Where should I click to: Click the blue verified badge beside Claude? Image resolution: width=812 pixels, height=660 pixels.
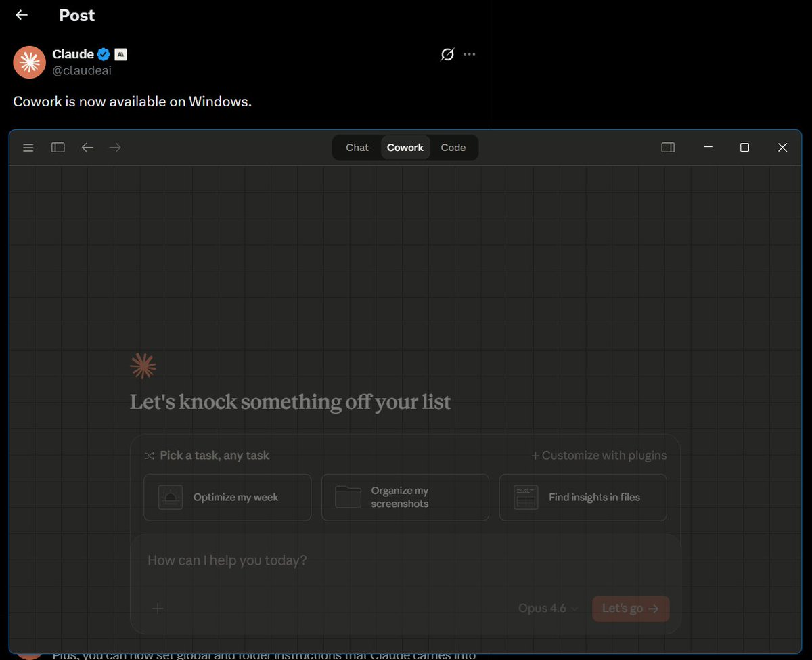(104, 54)
